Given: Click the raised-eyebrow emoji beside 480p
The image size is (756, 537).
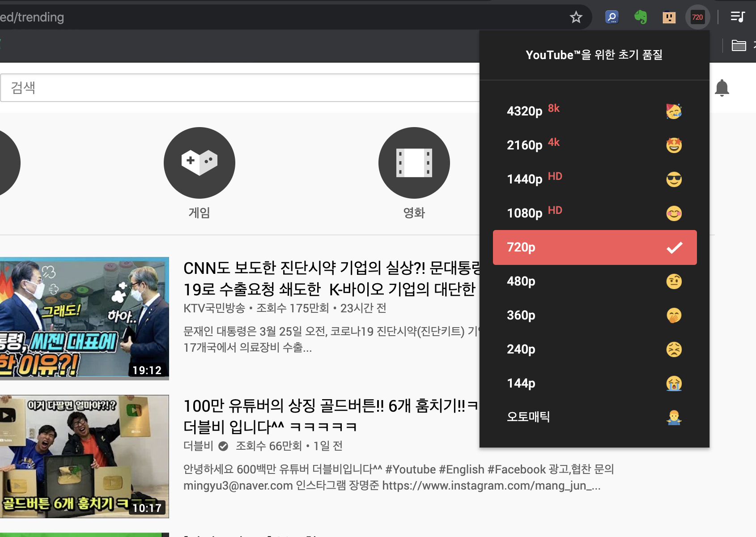Looking at the screenshot, I should point(674,281).
